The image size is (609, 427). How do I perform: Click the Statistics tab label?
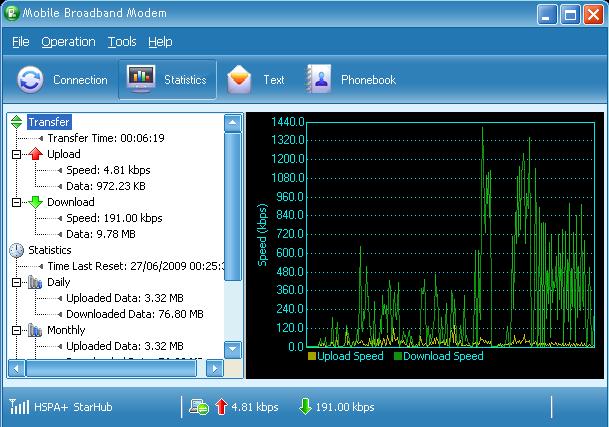click(185, 80)
